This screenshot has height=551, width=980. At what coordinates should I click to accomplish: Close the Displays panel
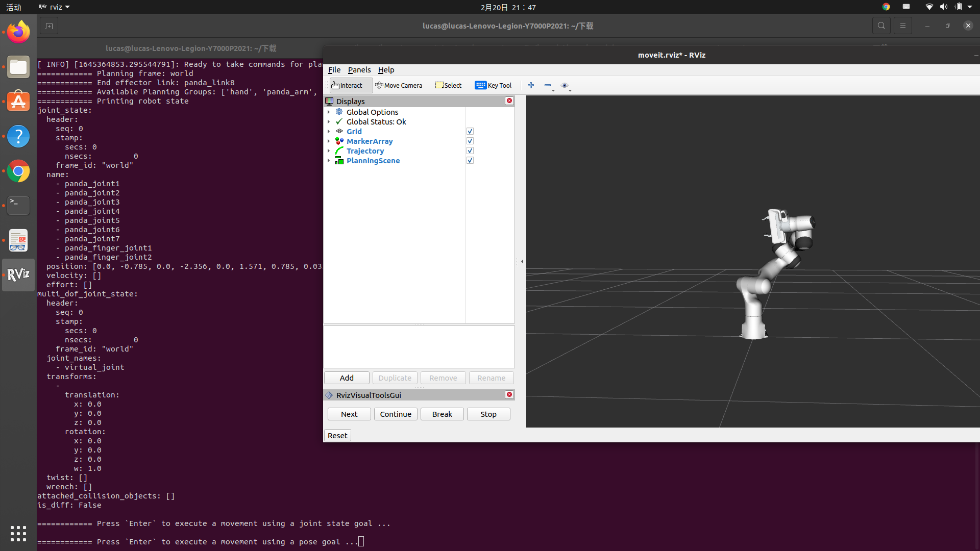pos(509,101)
